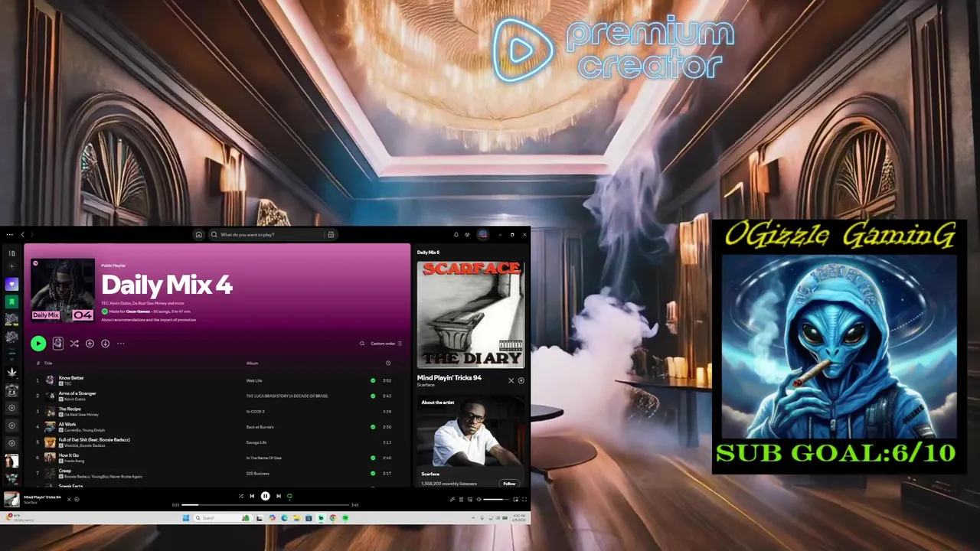Toggle shuffle in the bottom player bar
Image resolution: width=980 pixels, height=551 pixels.
tap(241, 496)
